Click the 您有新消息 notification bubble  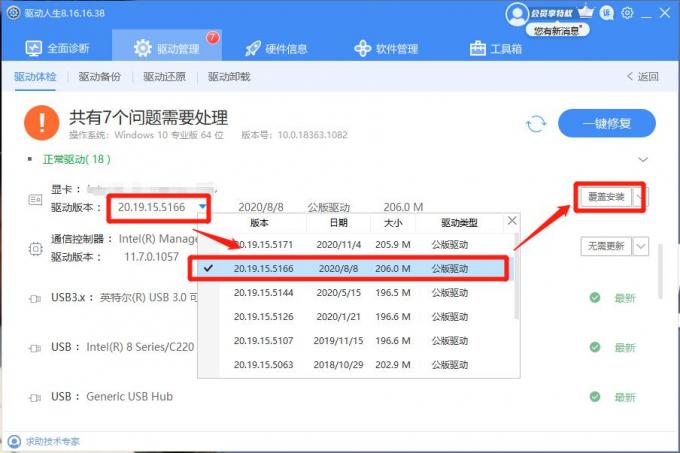click(557, 30)
